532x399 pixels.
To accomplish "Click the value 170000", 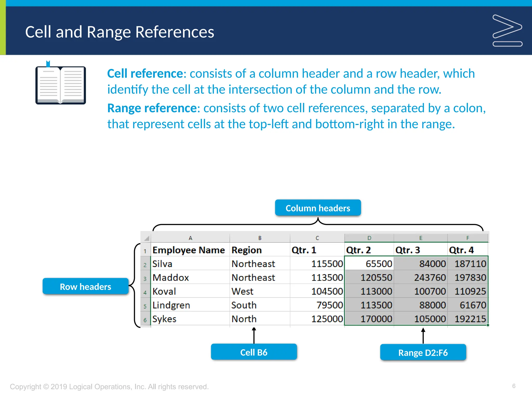I will [369, 318].
